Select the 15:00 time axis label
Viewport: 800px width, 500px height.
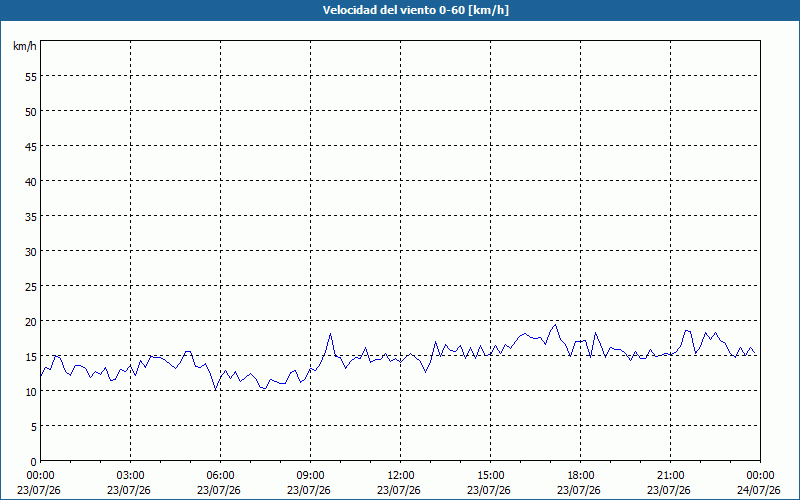490,476
